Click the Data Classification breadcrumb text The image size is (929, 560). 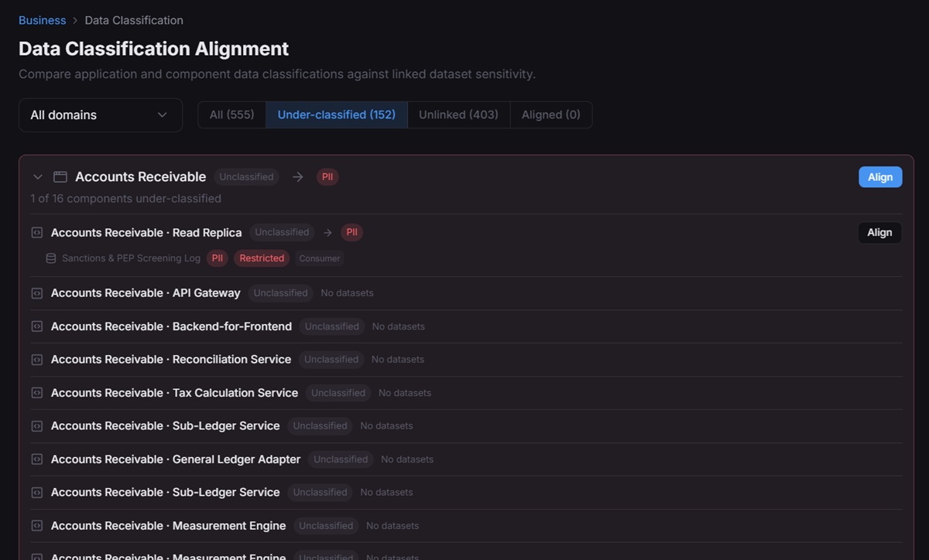134,20
